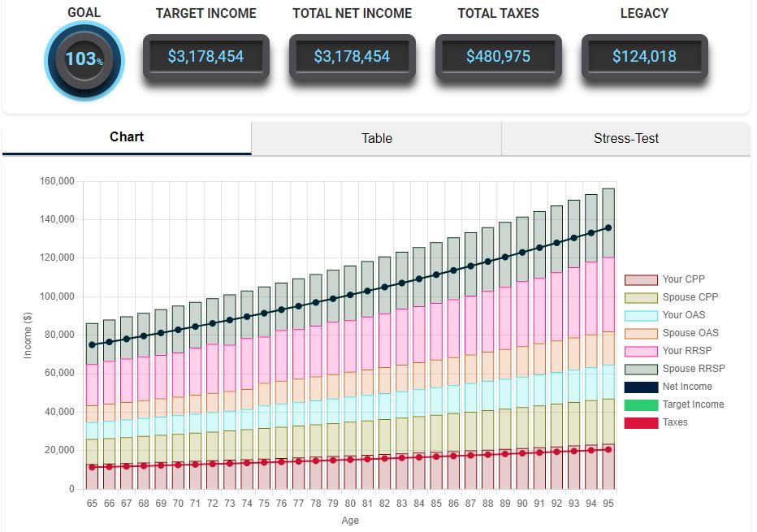Viewport: 757px width, 532px height.
Task: Click the Net Income point at age 95
Action: pos(608,228)
